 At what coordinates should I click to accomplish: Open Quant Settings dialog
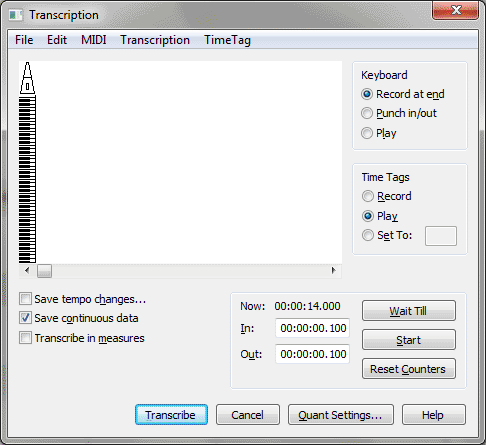pyautogui.click(x=341, y=415)
